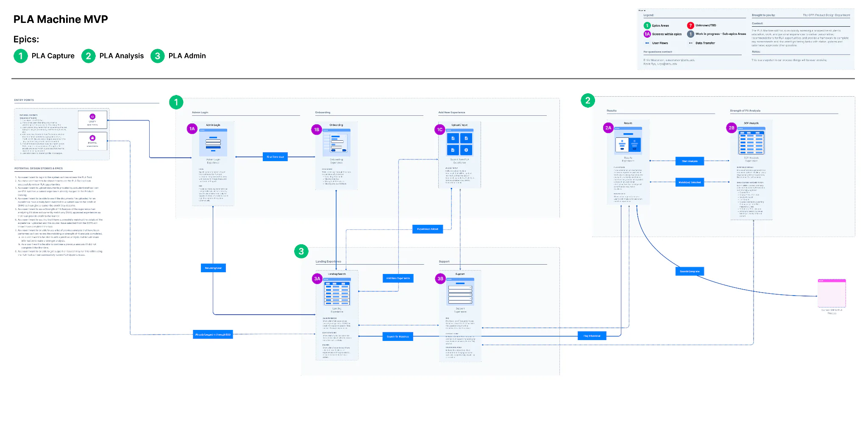Open the Upload / Input wireframe thumbnail
868x430 pixels.
pyautogui.click(x=459, y=143)
